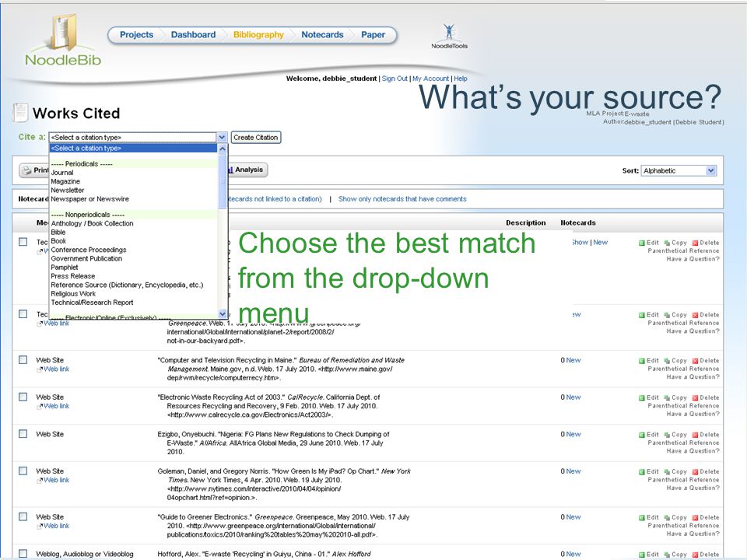Click the Copy icon in the Maine recycling row
The width and height of the screenshot is (747, 560).
[x=667, y=361]
